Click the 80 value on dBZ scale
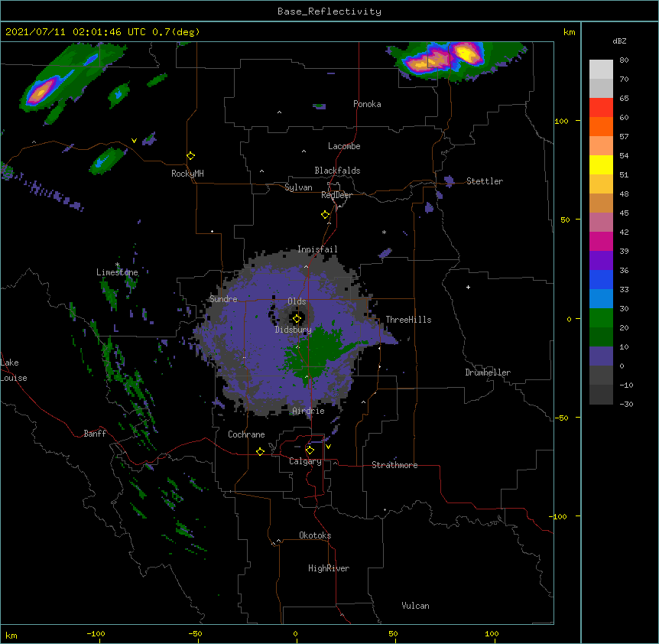This screenshot has width=659, height=644. 624,60
